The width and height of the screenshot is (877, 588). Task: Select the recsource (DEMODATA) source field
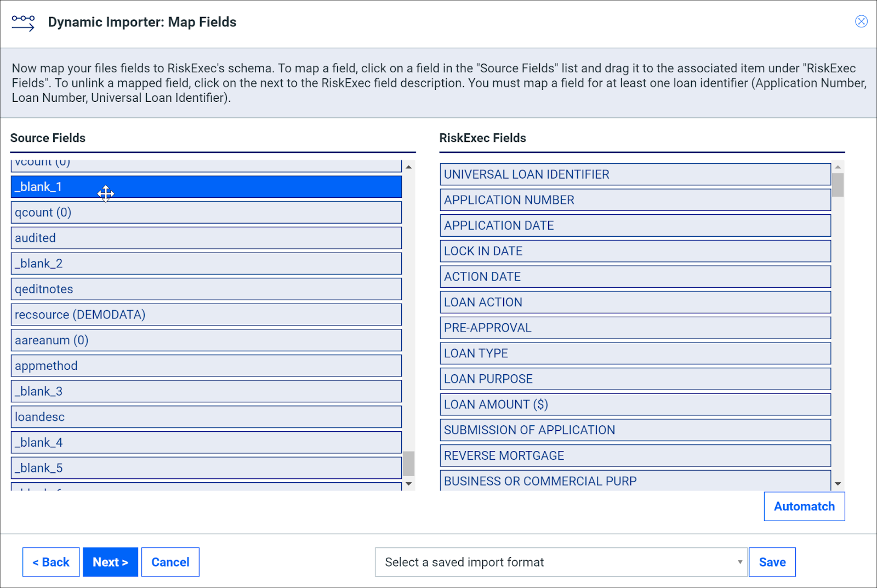(x=206, y=315)
